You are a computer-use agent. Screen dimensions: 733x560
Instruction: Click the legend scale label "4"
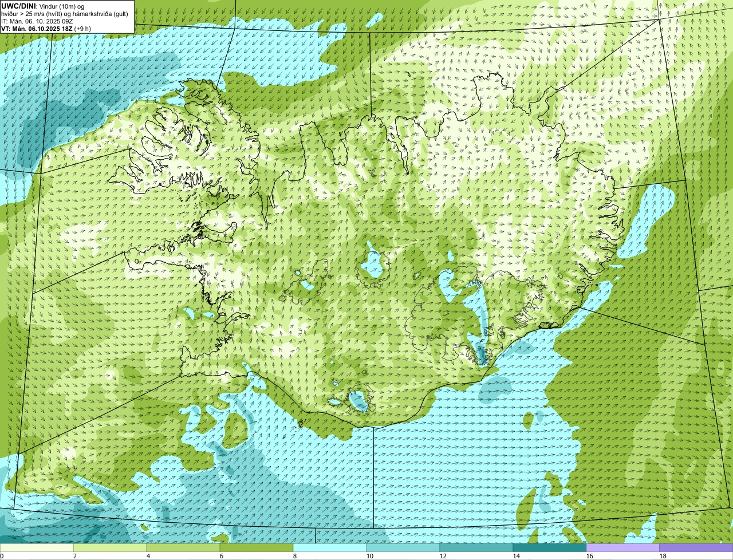148,556
